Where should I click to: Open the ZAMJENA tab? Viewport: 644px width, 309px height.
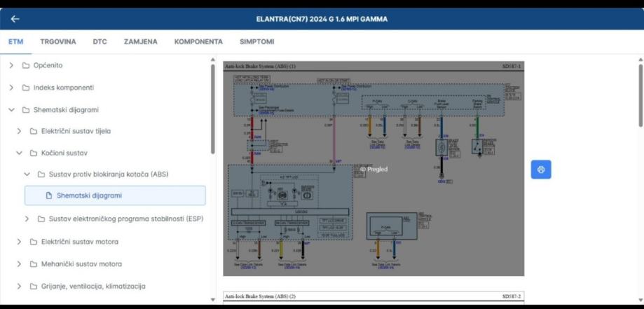point(140,41)
